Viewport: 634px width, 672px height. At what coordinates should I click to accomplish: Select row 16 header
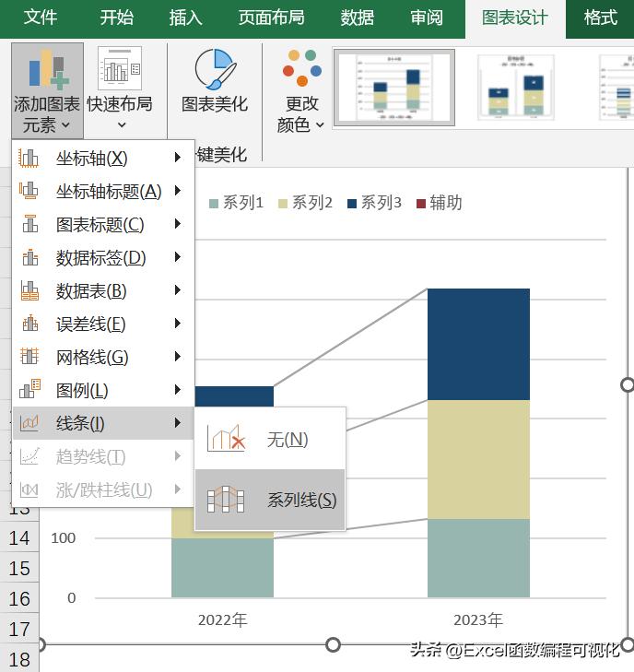[19, 598]
